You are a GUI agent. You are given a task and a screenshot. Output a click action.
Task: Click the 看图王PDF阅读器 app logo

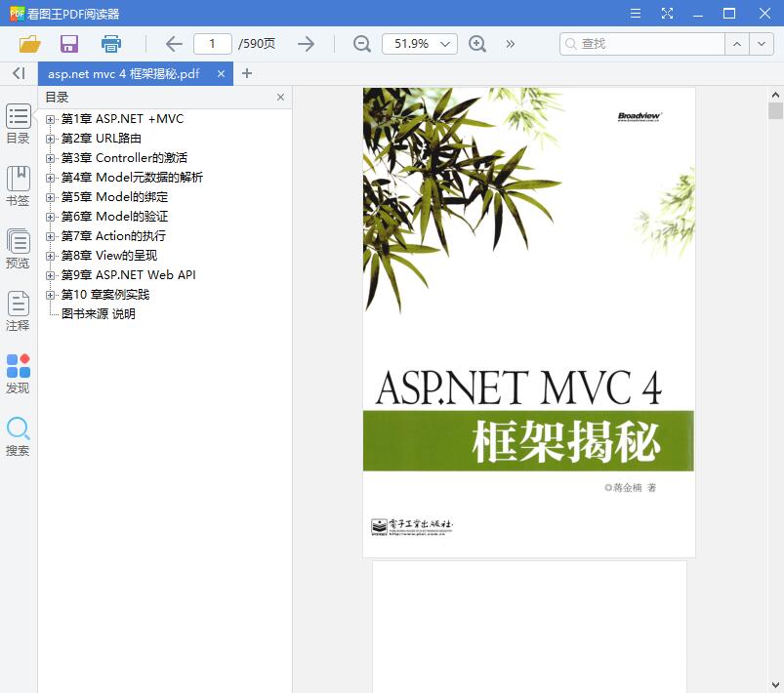point(17,14)
